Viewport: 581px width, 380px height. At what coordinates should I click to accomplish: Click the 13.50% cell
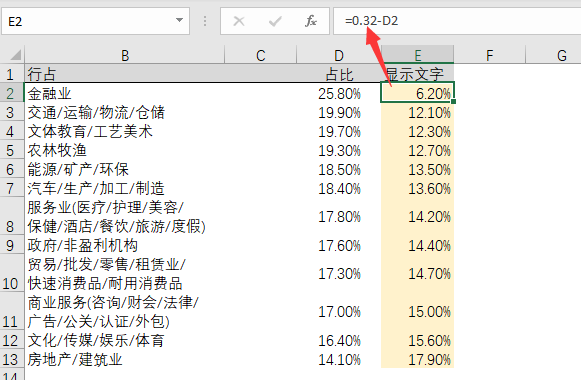(418, 170)
